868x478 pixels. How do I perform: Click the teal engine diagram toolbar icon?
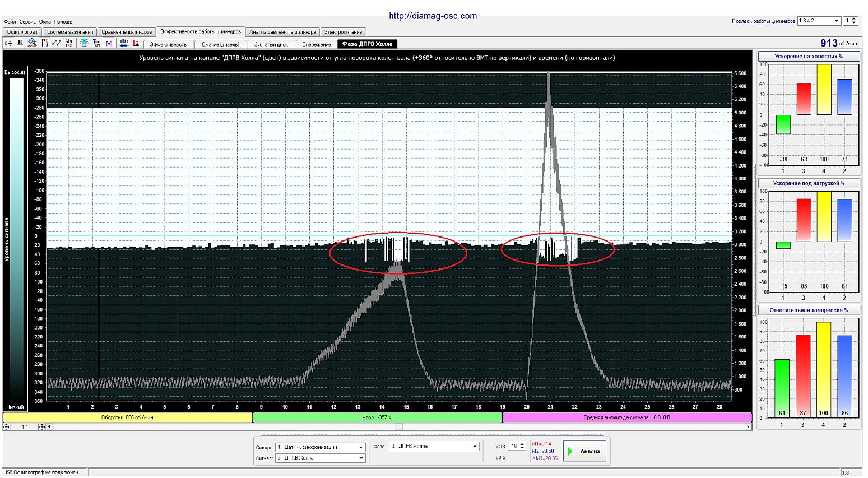tap(85, 43)
